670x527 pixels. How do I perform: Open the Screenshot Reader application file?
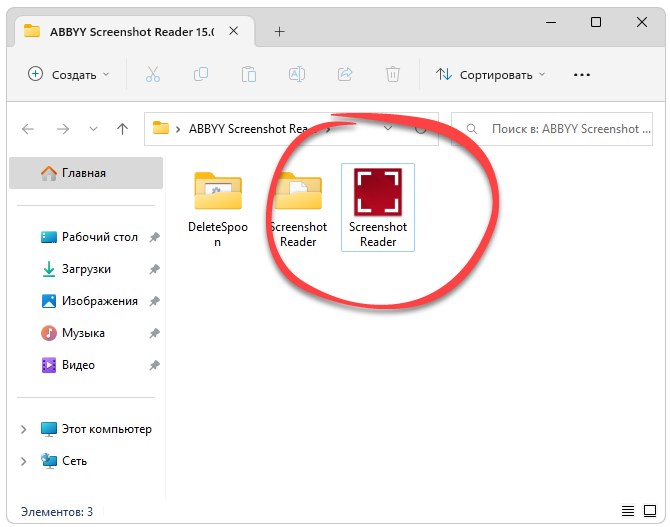pos(378,207)
